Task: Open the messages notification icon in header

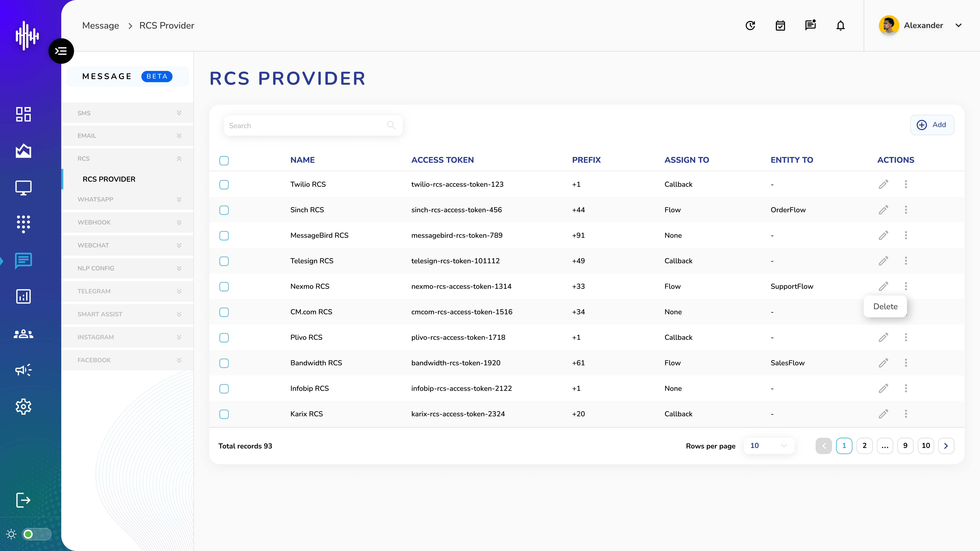Action: tap(810, 25)
